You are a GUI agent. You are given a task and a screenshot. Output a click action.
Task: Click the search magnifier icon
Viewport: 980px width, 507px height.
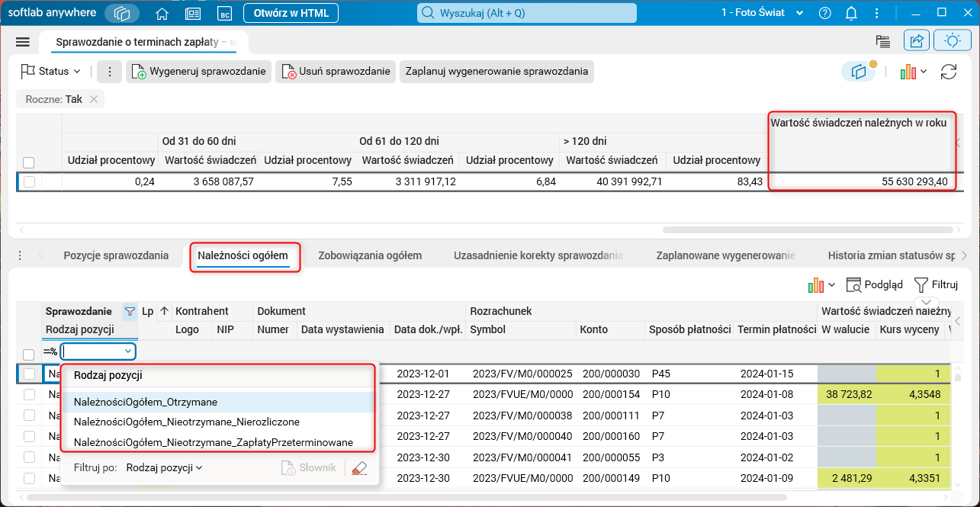[x=428, y=13]
